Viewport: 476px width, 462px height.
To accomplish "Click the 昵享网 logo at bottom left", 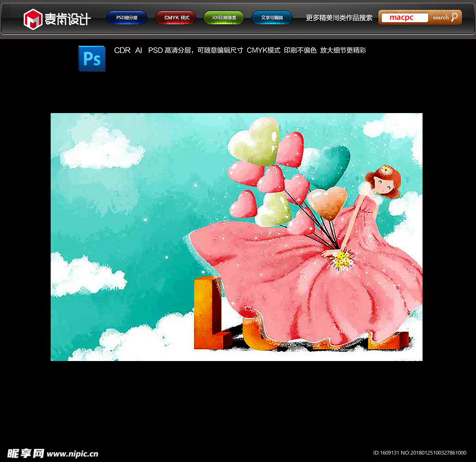I will (x=26, y=453).
